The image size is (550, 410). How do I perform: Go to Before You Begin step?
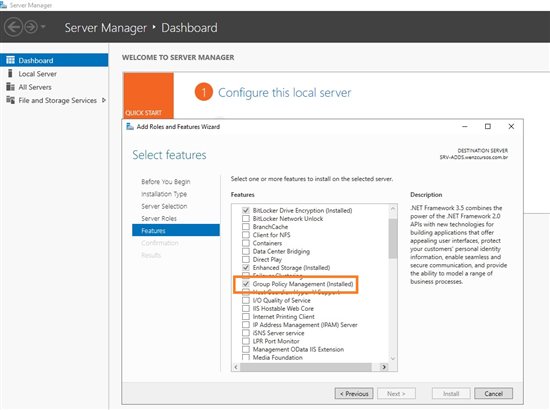point(166,182)
